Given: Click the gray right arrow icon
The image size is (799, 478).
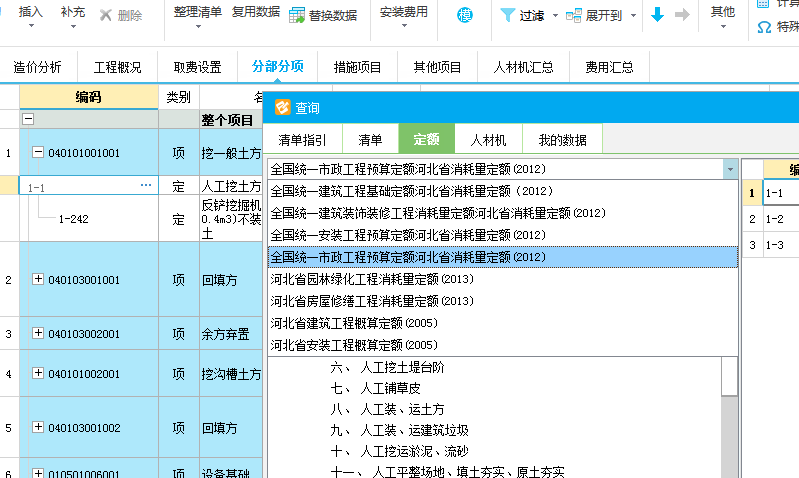Looking at the screenshot, I should 682,15.
